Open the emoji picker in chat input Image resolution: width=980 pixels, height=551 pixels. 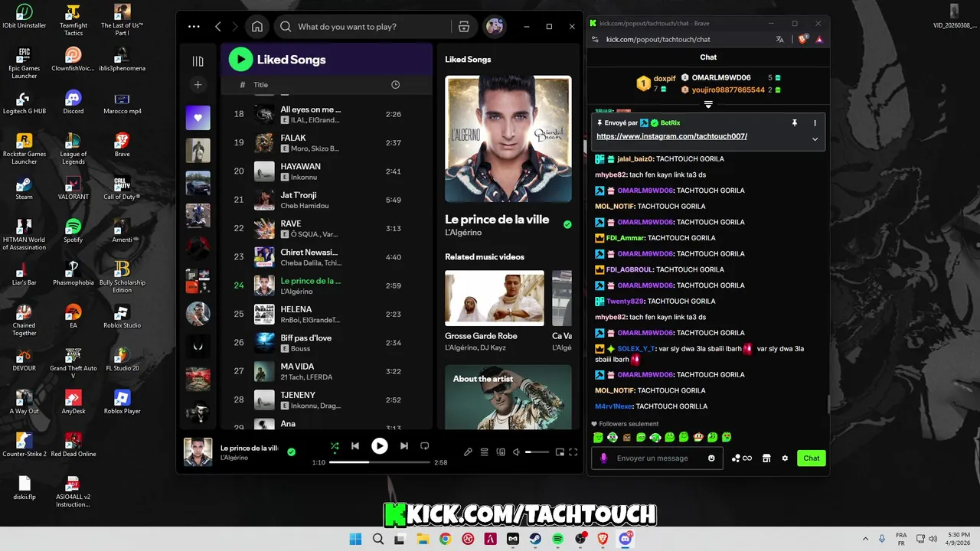coord(711,458)
